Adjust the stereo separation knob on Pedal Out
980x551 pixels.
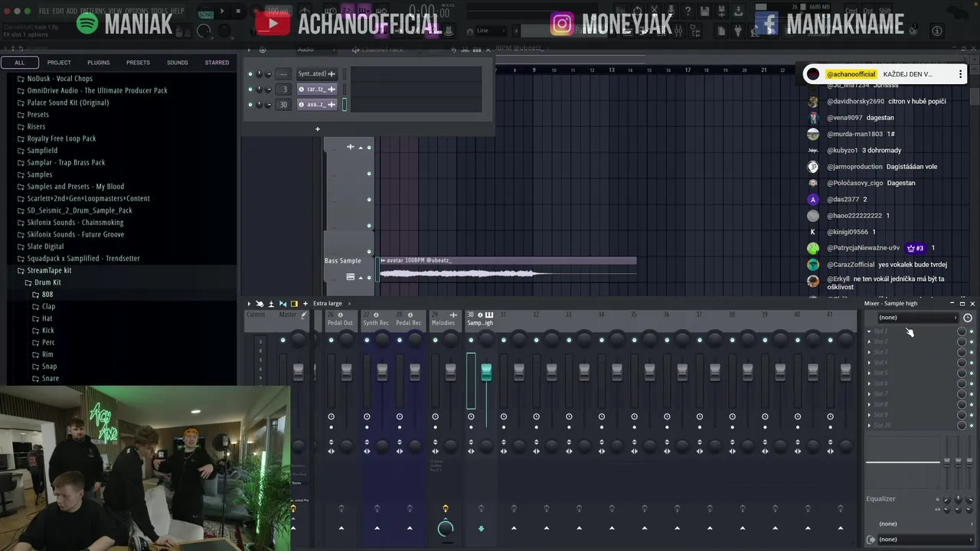pos(347,445)
